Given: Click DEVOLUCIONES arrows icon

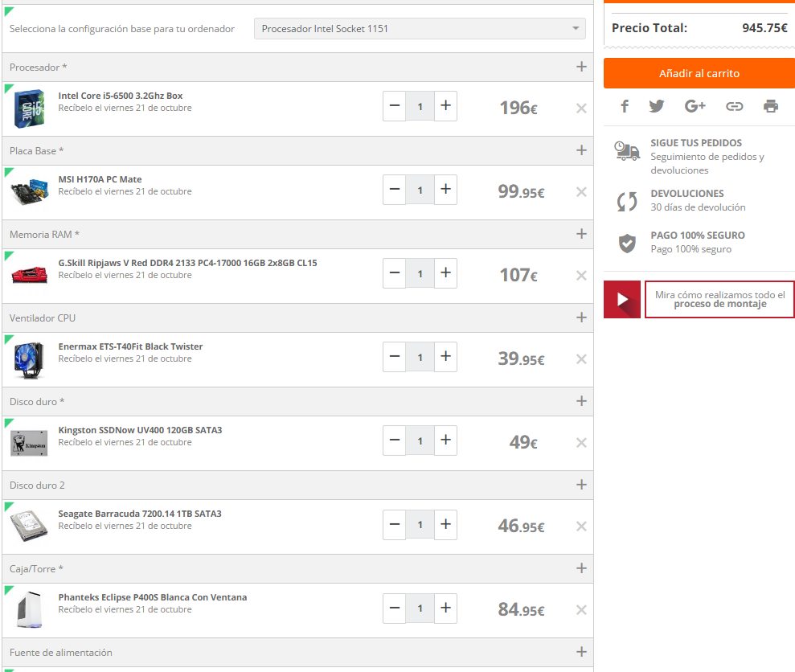Looking at the screenshot, I should click(x=627, y=201).
